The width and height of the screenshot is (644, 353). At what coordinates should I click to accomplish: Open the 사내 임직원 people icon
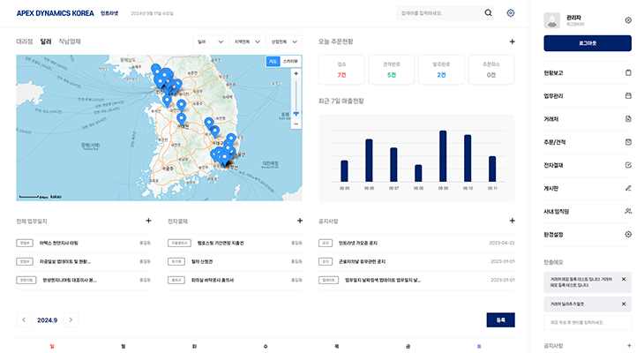628,211
